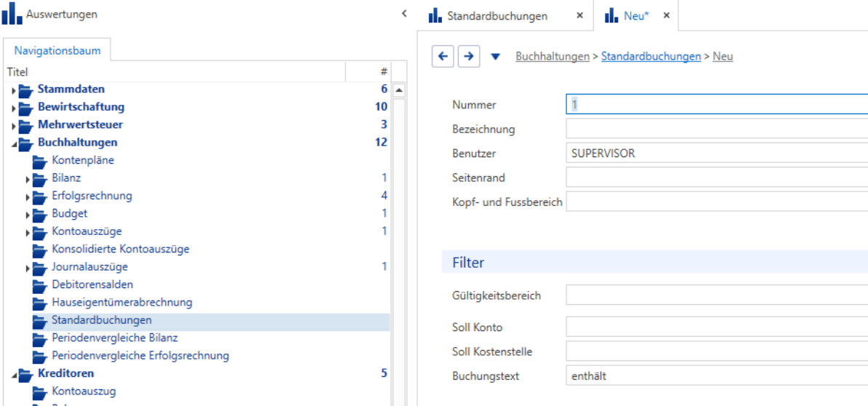Expand the Budget tree node
868x406 pixels.
28,215
